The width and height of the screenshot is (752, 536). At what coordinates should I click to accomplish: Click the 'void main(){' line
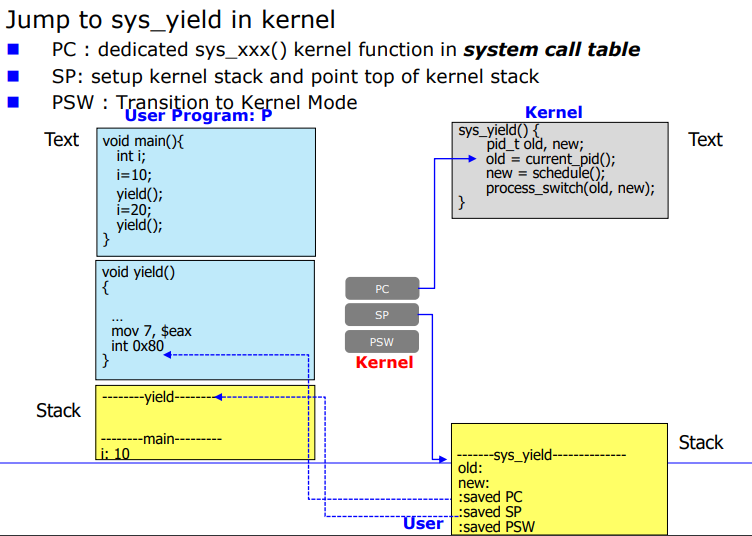143,141
